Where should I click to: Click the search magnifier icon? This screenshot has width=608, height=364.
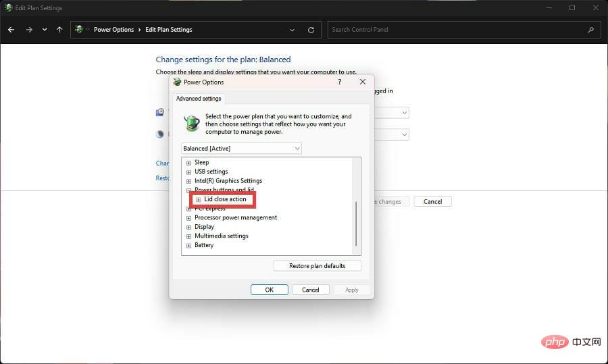pos(590,30)
